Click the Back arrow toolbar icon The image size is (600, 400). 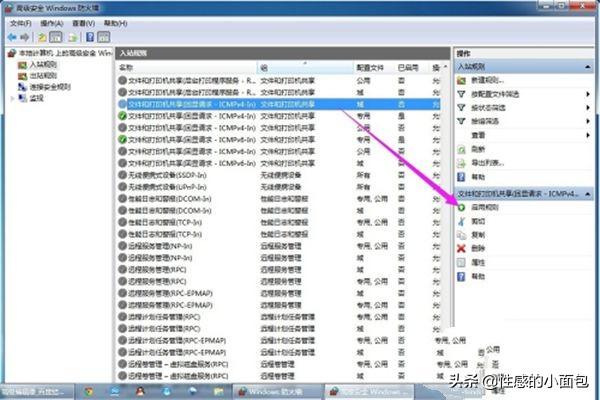(x=12, y=37)
